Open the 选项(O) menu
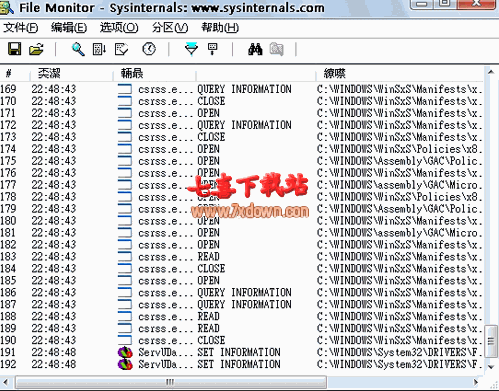The image size is (499, 391). 119,28
